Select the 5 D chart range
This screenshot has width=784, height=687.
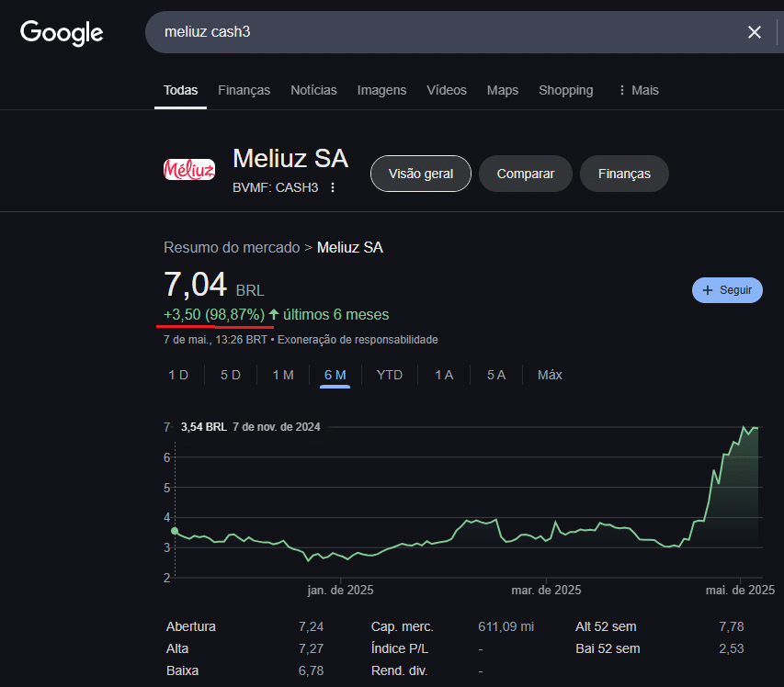click(x=231, y=375)
